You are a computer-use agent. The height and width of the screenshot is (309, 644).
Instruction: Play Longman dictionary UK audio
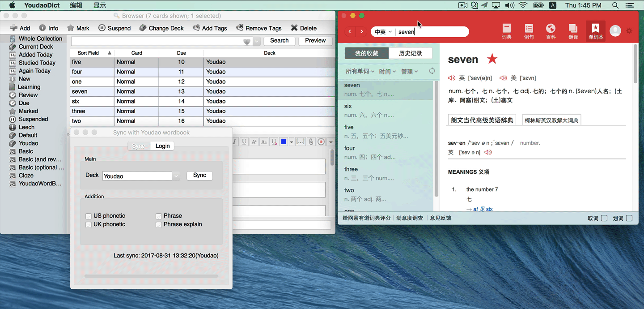(x=488, y=152)
